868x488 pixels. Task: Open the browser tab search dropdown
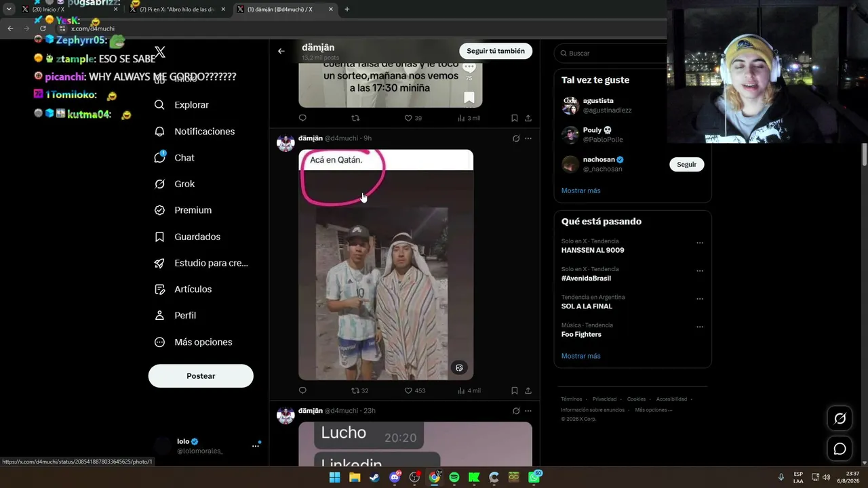coord(9,9)
